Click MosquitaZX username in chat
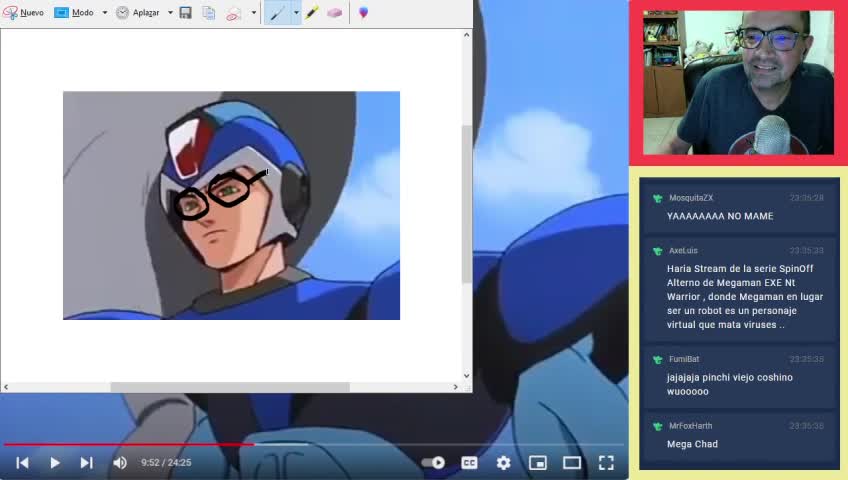The image size is (848, 480). click(691, 198)
